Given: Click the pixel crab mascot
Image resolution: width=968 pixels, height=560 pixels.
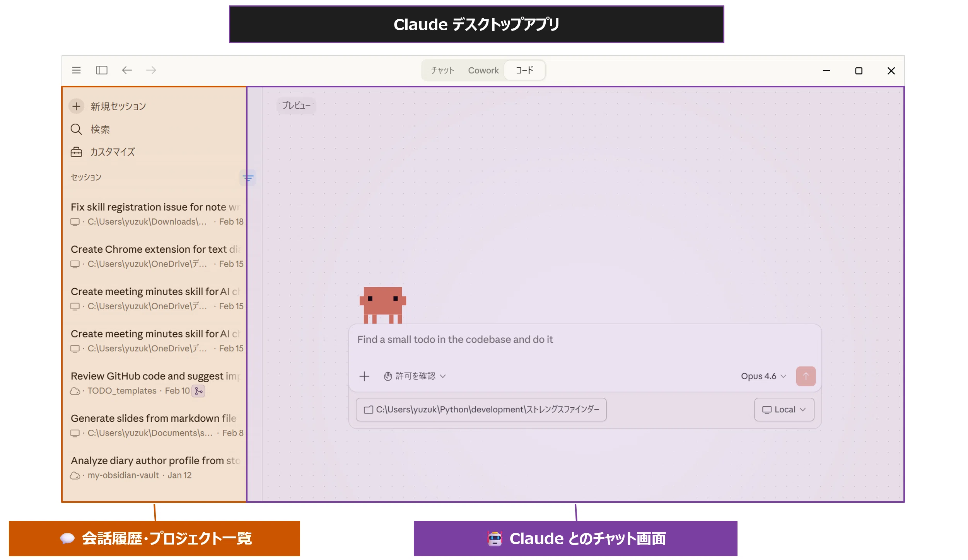Looking at the screenshot, I should [x=382, y=305].
